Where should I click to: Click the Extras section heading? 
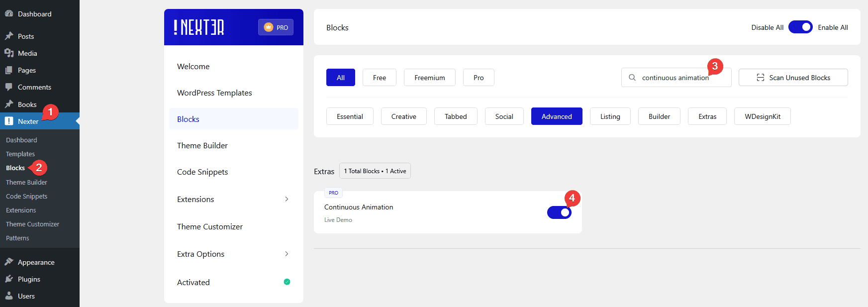point(324,171)
